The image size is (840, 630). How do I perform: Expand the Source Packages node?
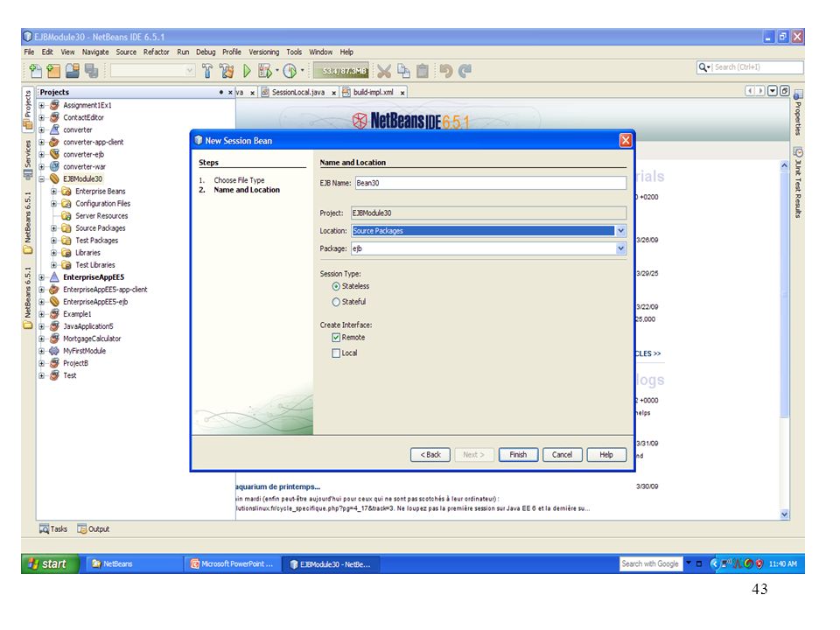tap(53, 228)
